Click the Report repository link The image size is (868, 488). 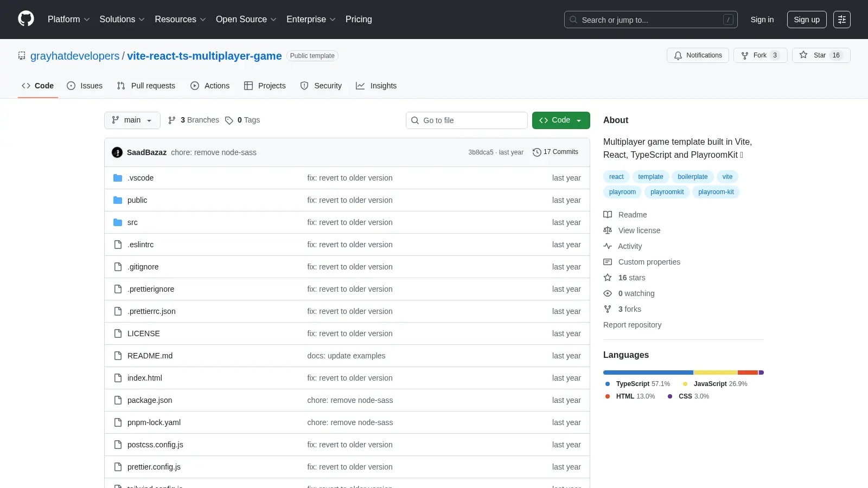click(x=632, y=325)
